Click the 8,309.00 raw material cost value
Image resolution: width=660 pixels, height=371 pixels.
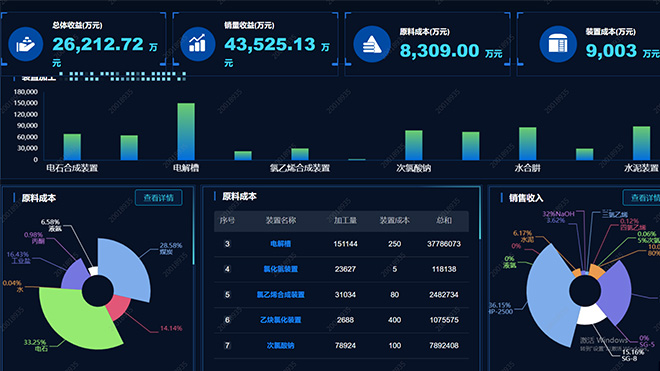point(439,51)
